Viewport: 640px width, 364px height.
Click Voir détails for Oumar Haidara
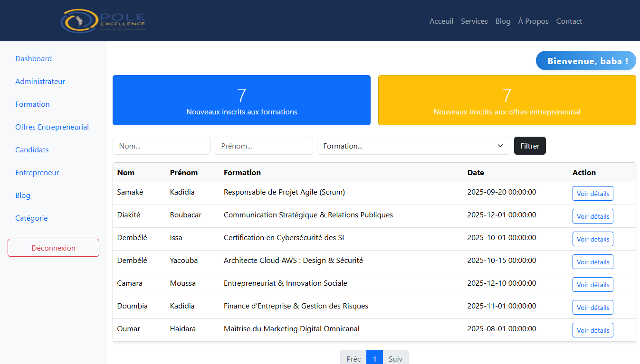(x=592, y=330)
